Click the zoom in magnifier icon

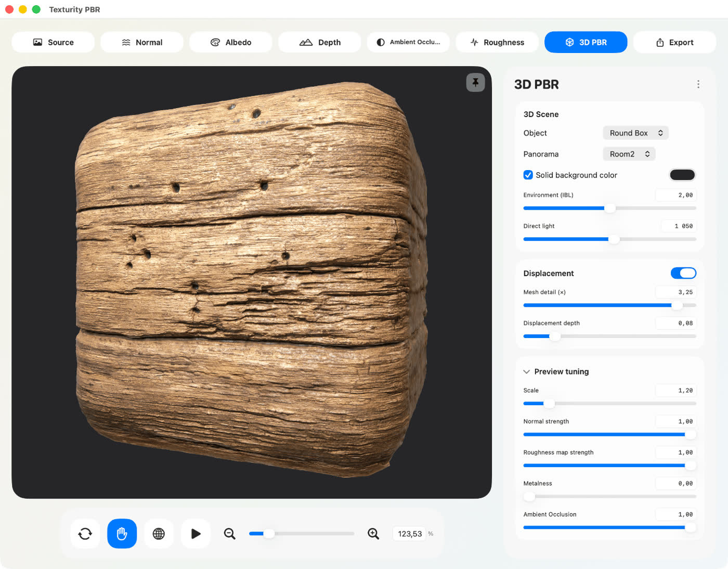(x=373, y=534)
